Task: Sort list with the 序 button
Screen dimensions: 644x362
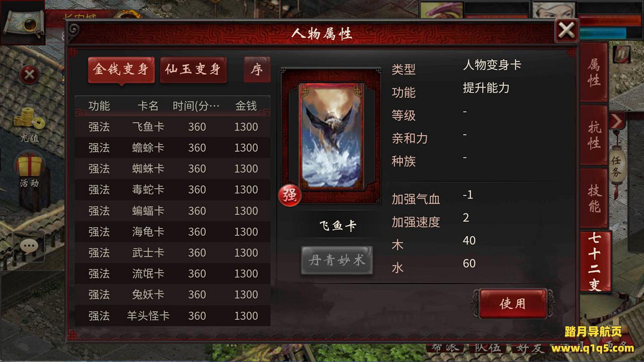Action: [x=257, y=69]
